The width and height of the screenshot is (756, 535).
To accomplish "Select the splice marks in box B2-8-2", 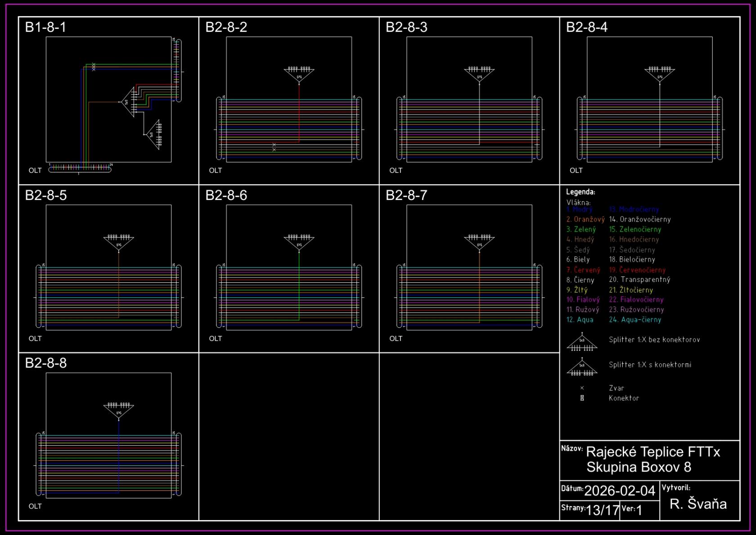I will click(274, 147).
